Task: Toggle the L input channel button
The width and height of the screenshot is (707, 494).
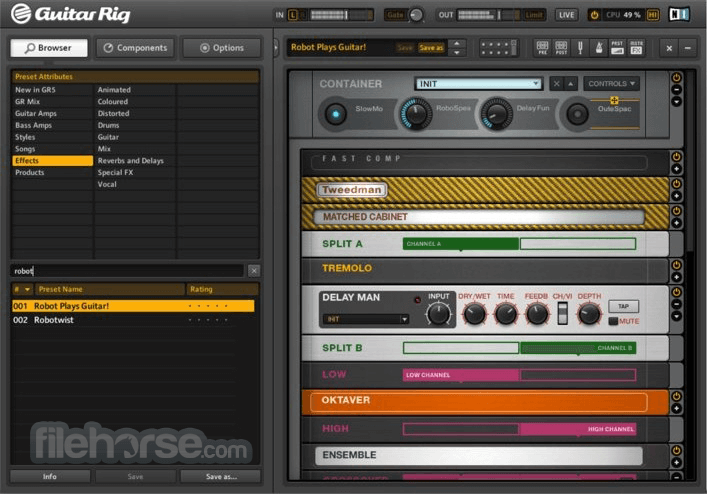Action: (x=292, y=15)
